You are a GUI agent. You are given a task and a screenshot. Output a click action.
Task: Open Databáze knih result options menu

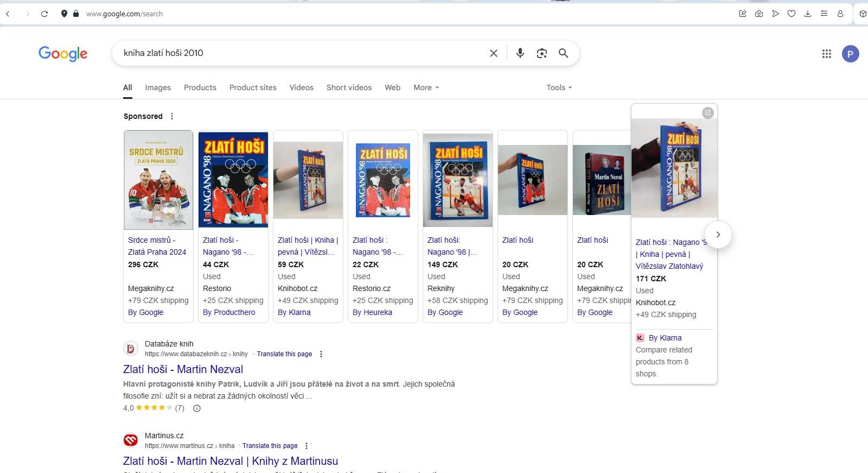(x=321, y=354)
